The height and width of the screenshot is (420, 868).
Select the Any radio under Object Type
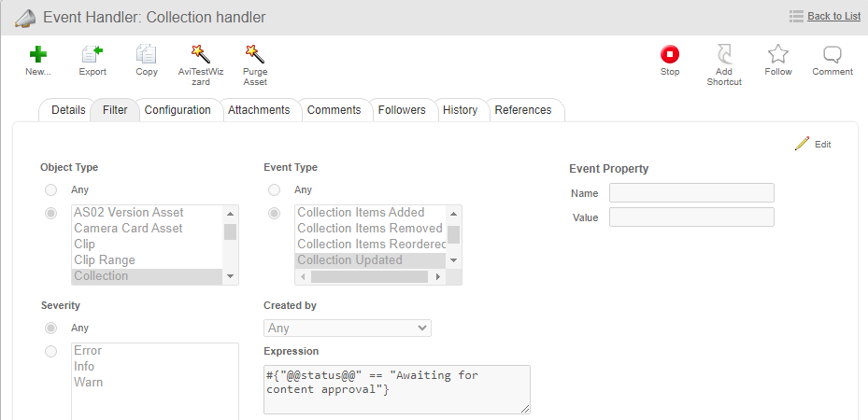50,190
